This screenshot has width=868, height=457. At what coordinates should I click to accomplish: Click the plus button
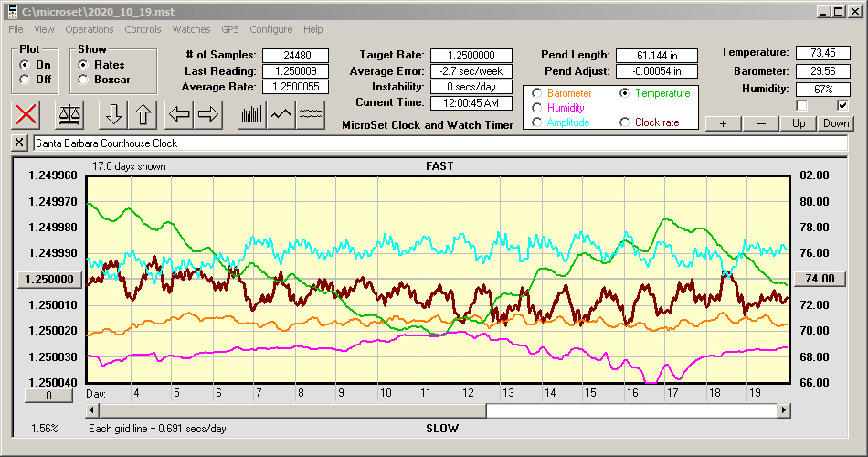(723, 123)
